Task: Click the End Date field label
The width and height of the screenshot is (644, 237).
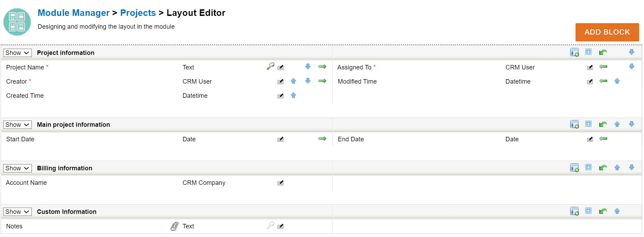Action: point(351,139)
